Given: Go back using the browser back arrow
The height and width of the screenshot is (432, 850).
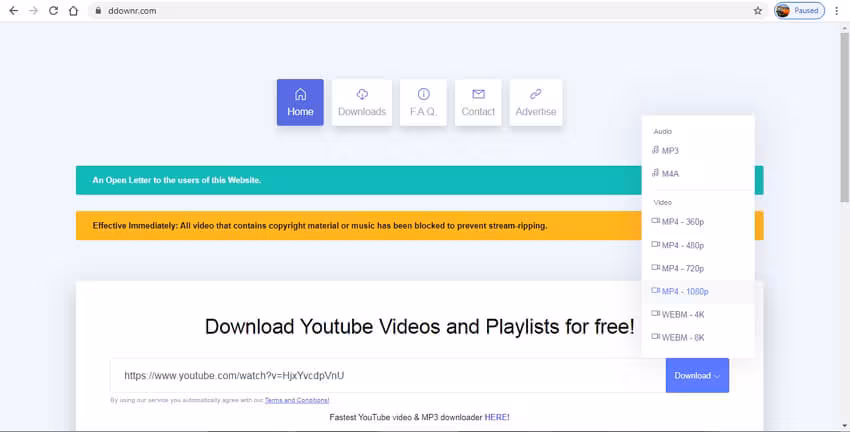Looking at the screenshot, I should pyautogui.click(x=14, y=11).
